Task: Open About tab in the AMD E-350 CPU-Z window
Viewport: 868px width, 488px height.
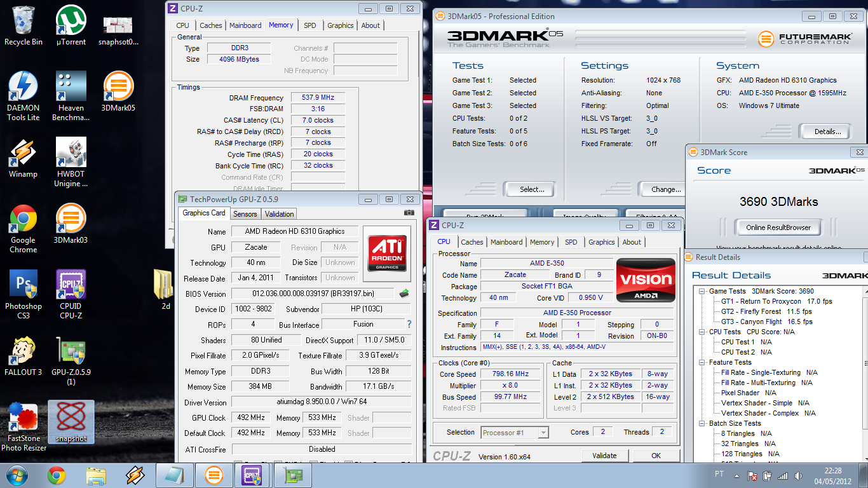Action: point(632,242)
